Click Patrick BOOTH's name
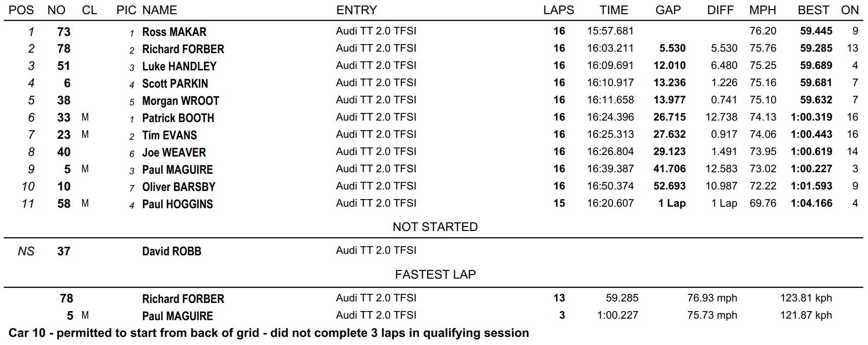The width and height of the screenshot is (868, 345). 178,118
